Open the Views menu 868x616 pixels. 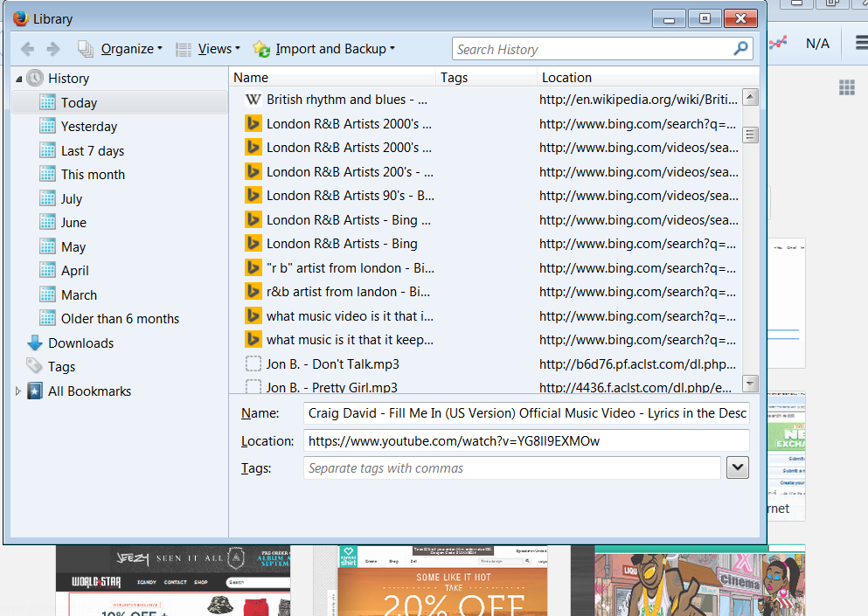point(207,49)
